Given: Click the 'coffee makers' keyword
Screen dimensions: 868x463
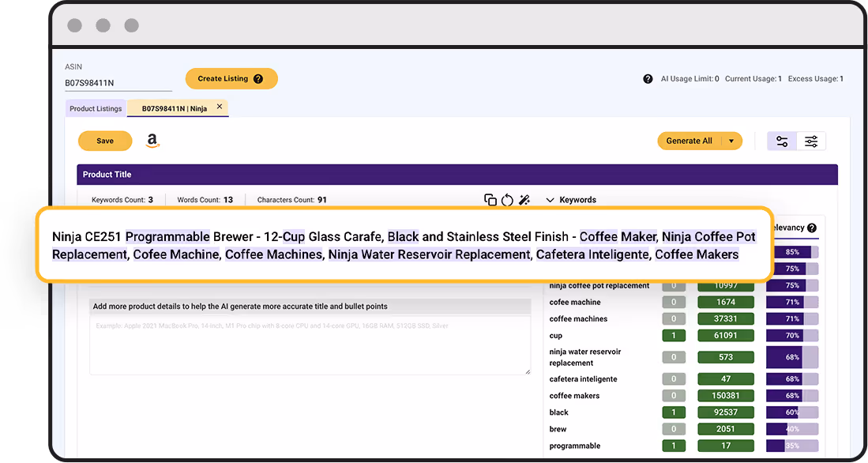Looking at the screenshot, I should click(574, 396).
